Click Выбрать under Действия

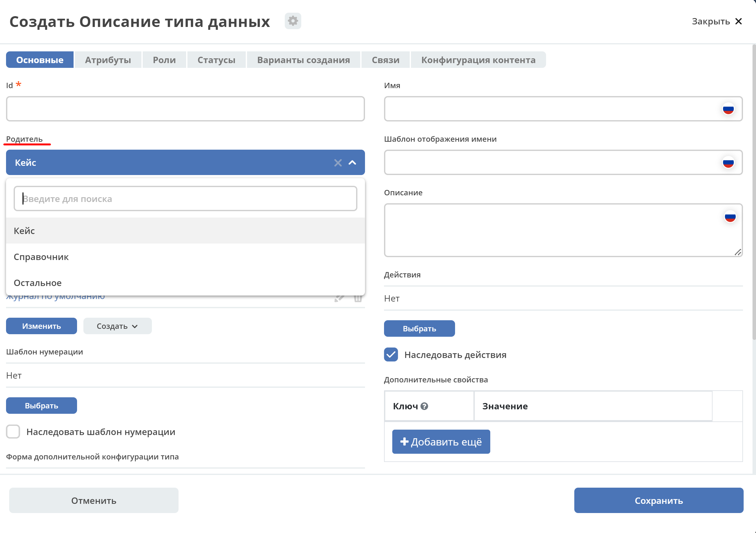[420, 329]
